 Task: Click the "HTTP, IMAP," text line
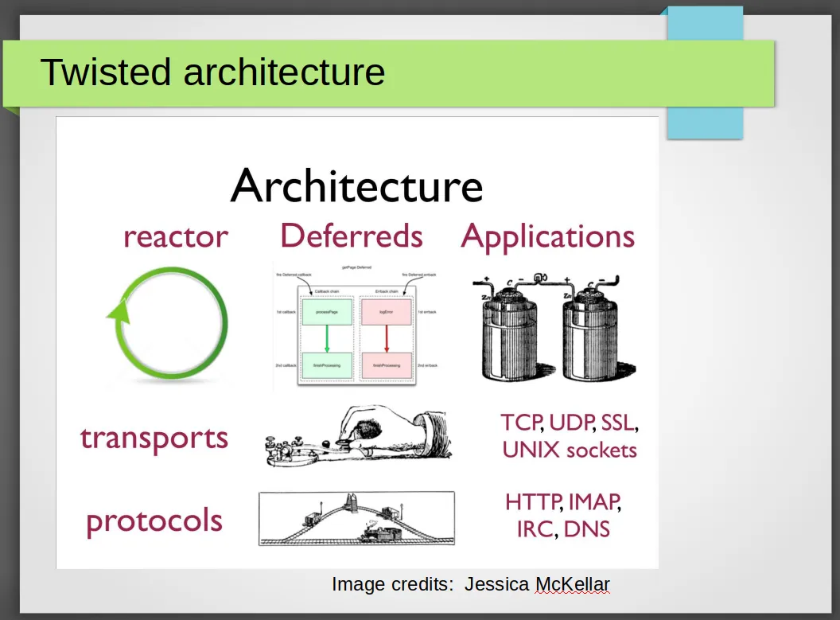click(x=563, y=502)
